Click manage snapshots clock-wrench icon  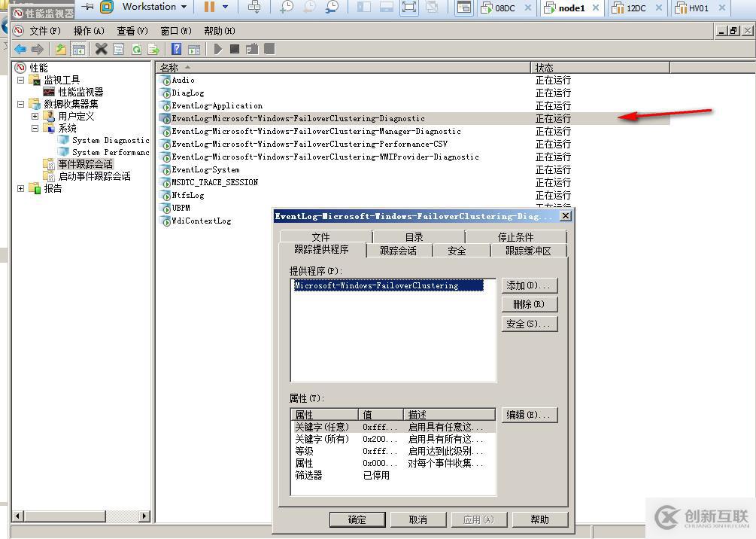point(332,7)
